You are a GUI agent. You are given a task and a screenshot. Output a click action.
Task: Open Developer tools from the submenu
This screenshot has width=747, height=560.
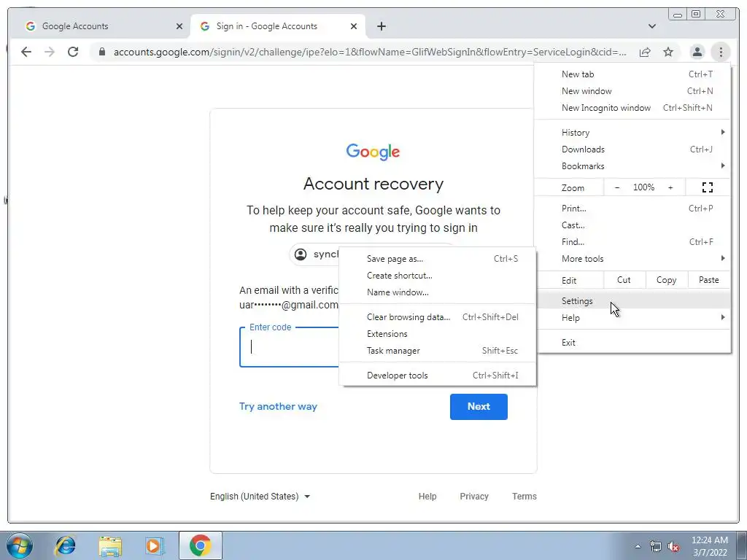click(x=438, y=376)
